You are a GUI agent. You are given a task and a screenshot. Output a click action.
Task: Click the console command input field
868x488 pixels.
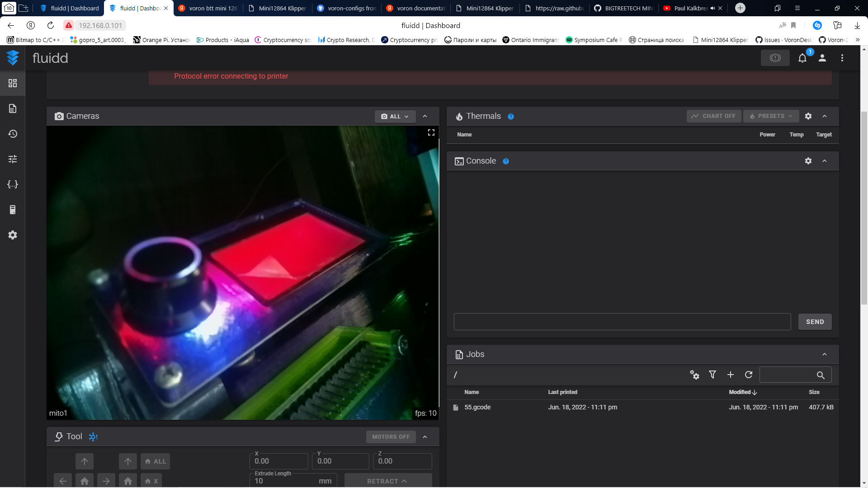pos(622,322)
